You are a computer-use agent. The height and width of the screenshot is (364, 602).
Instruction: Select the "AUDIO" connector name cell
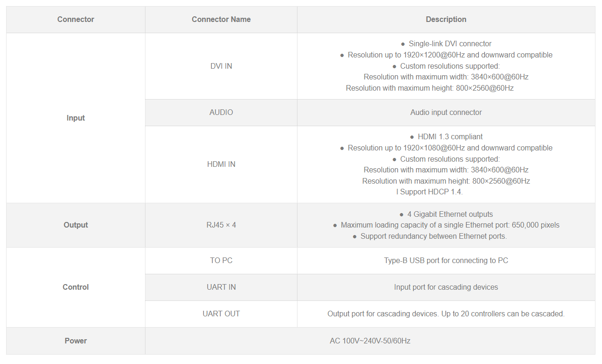(x=221, y=113)
